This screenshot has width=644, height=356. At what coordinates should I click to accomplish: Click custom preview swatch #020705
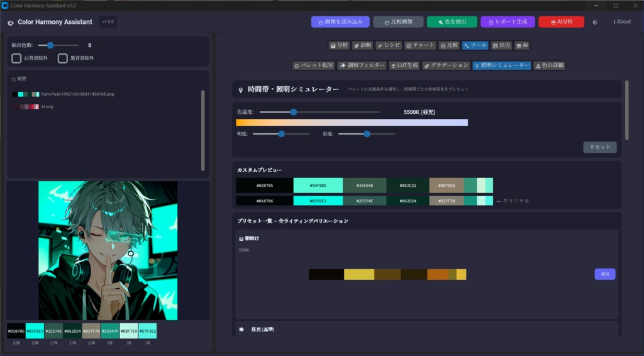tap(265, 186)
